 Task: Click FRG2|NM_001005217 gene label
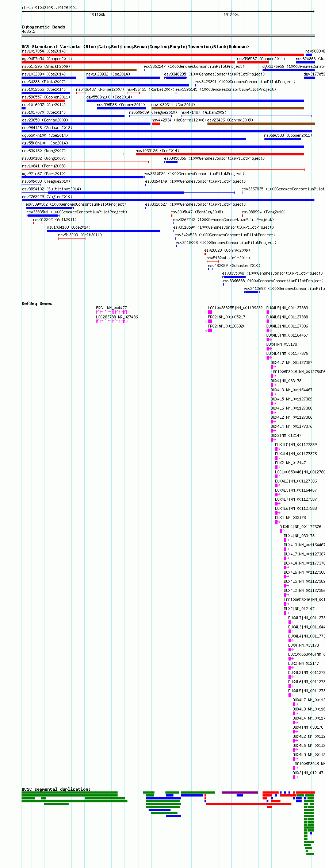pos(226,317)
